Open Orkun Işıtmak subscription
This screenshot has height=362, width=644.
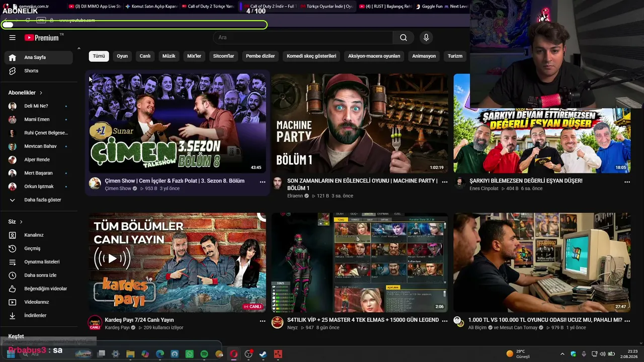pos(38,187)
